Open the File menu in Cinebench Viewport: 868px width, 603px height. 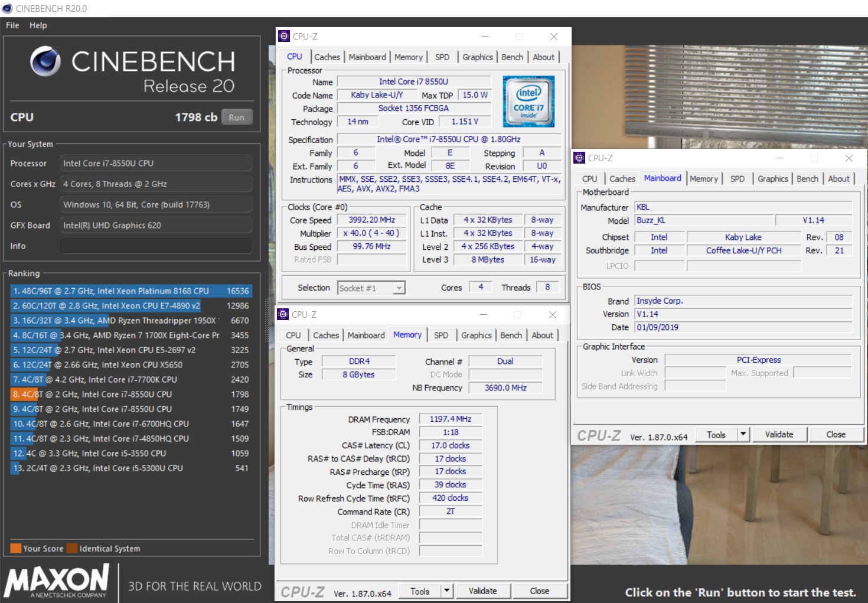(x=12, y=25)
